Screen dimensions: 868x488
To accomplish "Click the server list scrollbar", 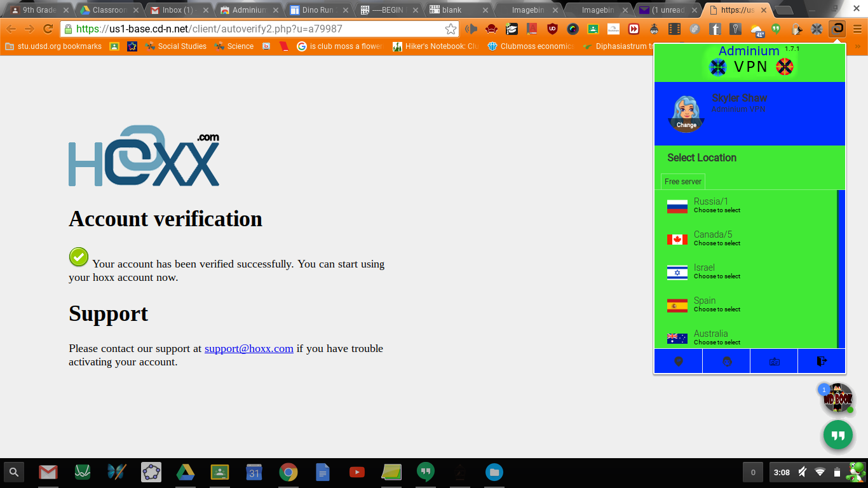I will pos(841,269).
